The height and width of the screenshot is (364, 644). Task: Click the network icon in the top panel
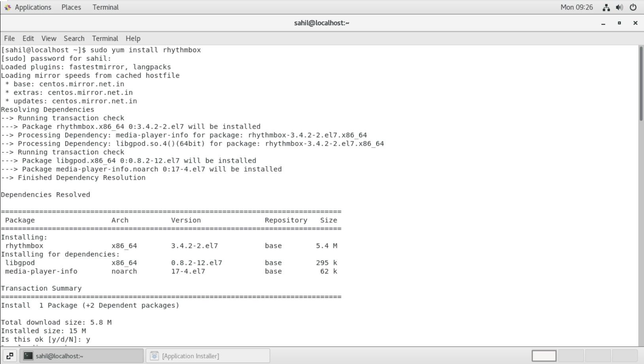[606, 7]
